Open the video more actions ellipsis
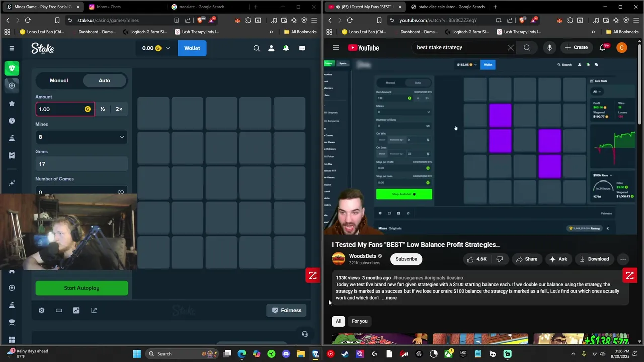 [623, 259]
